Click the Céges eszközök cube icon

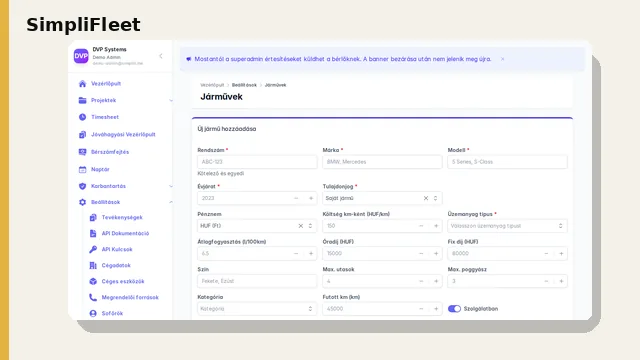(x=93, y=281)
